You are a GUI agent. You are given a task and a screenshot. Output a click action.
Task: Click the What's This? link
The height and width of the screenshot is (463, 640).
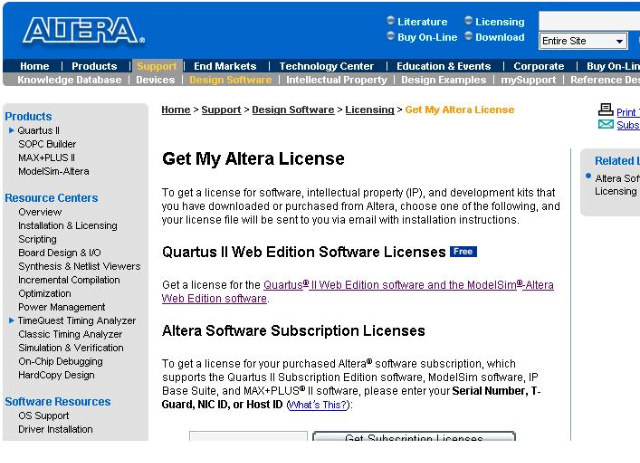coord(318,405)
